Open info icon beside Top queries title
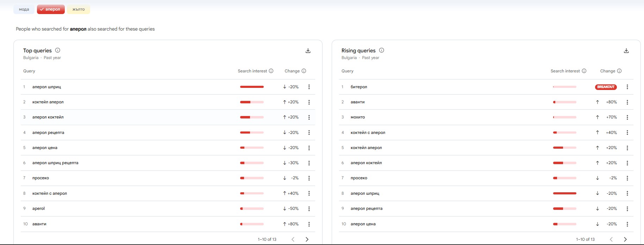Screen dimensions: 644x245 coord(58,50)
